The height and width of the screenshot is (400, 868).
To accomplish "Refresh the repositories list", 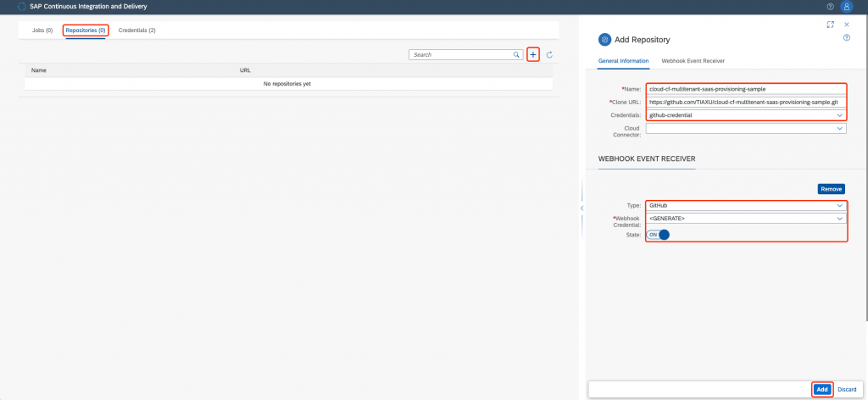I will coord(549,55).
